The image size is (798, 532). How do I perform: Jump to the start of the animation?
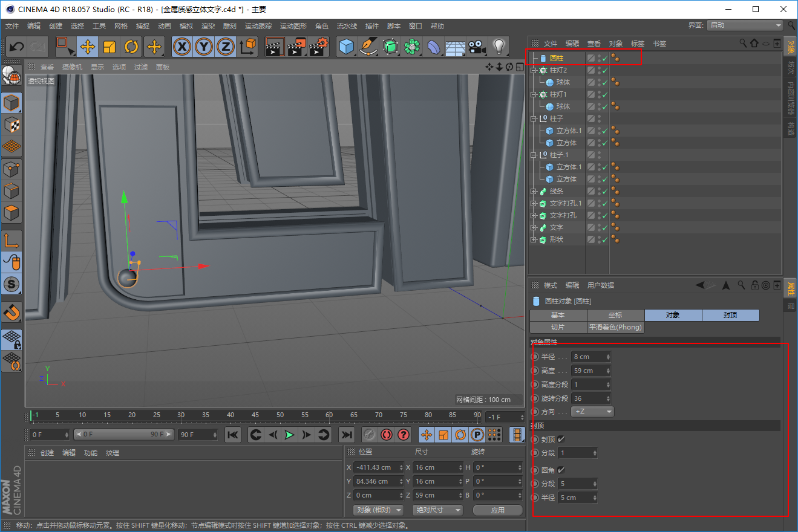[234, 435]
